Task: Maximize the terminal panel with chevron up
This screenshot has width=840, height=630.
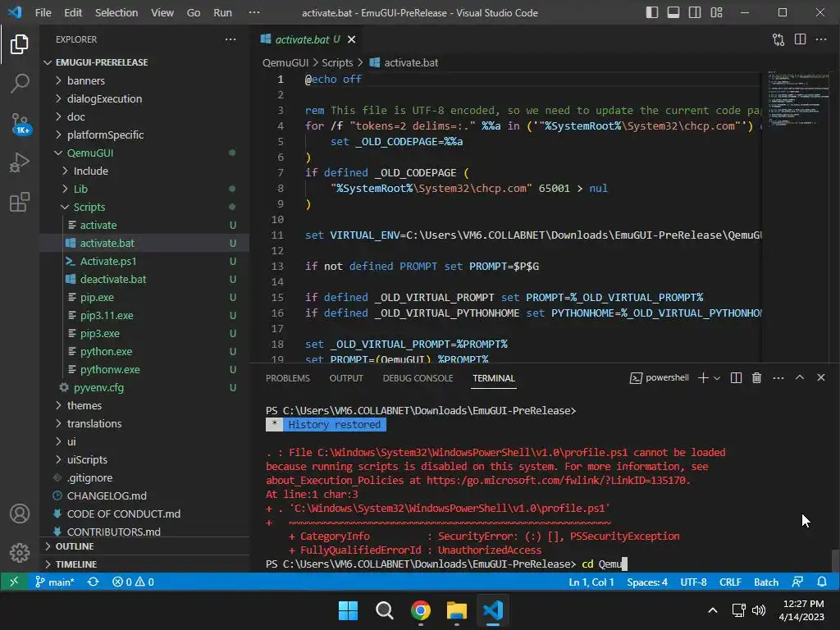Action: coord(799,377)
